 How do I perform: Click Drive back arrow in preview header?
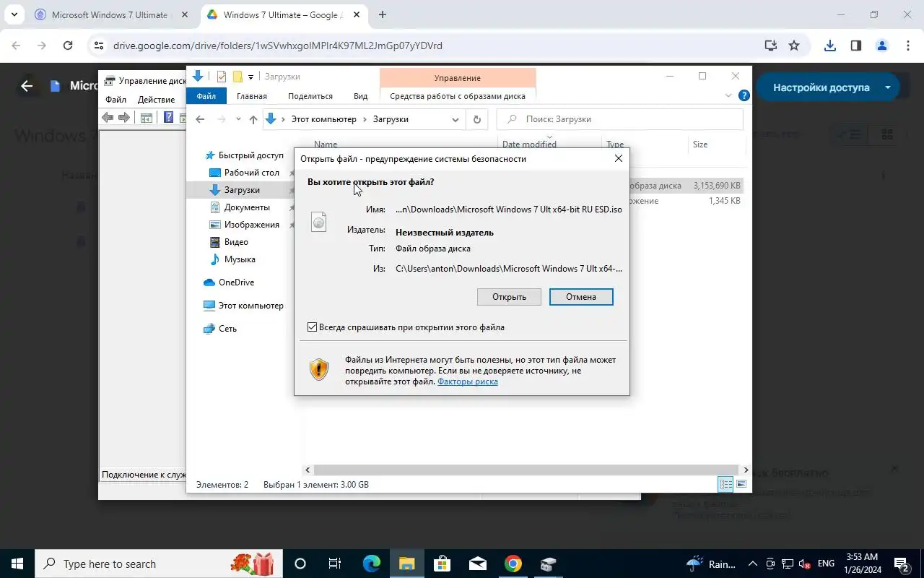tap(27, 86)
